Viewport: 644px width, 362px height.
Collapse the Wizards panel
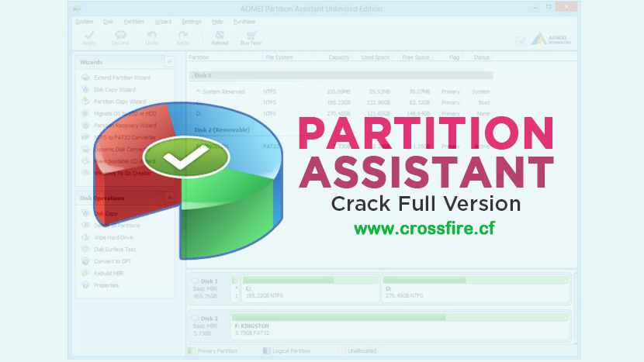pyautogui.click(x=169, y=62)
